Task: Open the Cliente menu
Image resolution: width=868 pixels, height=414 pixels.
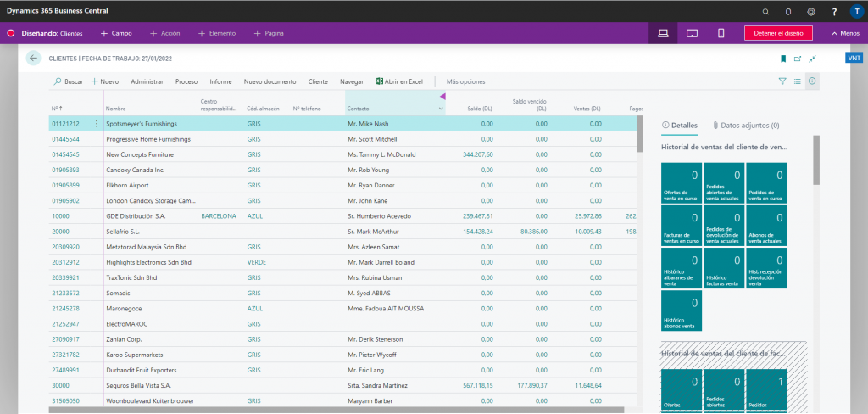Action: coord(318,81)
